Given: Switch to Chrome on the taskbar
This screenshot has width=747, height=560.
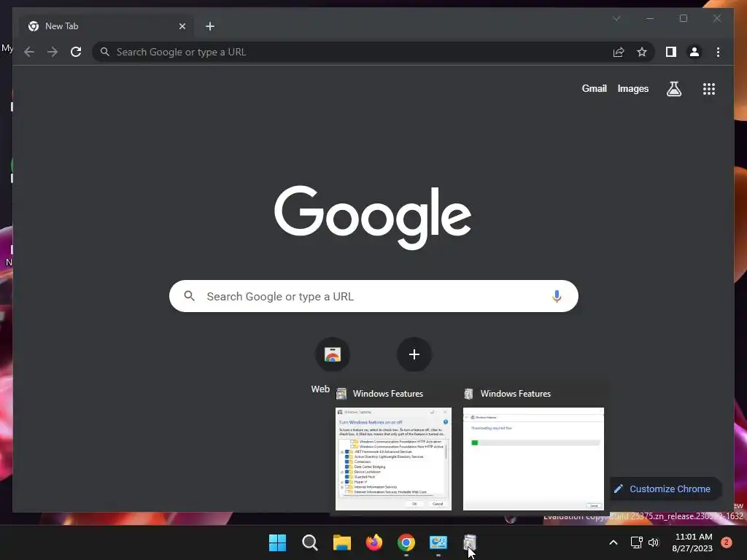Looking at the screenshot, I should [x=406, y=542].
